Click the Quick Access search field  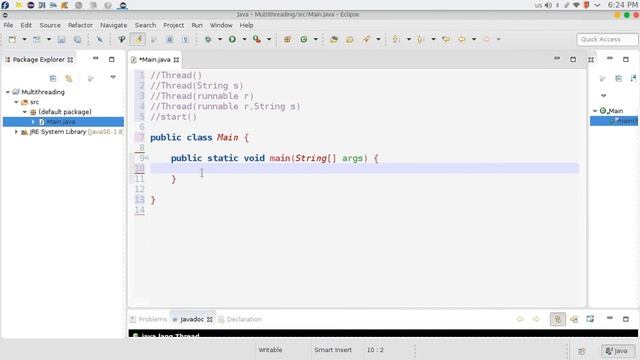607,39
